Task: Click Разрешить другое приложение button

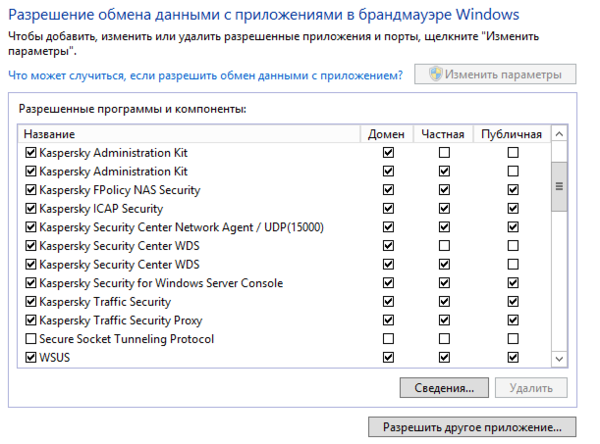Action: coord(472,426)
